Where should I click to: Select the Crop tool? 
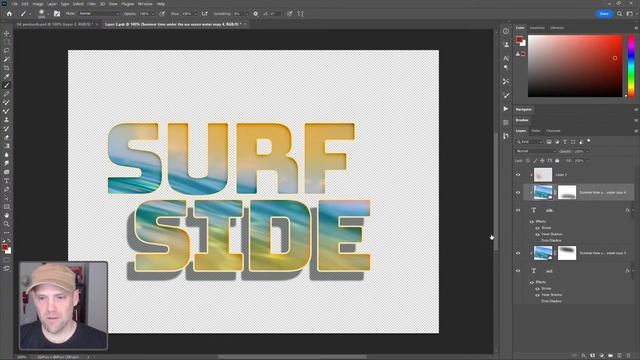pos(7,68)
